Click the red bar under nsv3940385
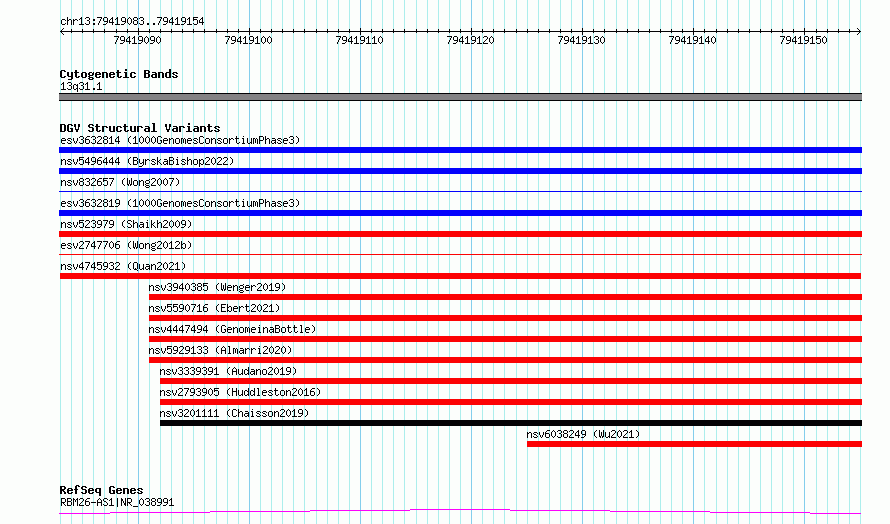The width and height of the screenshot is (890, 524). (x=505, y=297)
